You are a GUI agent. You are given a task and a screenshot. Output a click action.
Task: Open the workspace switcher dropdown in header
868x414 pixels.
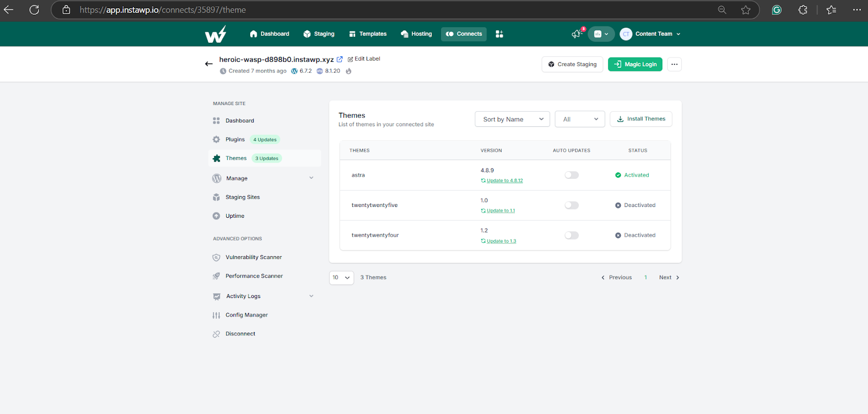click(x=601, y=34)
